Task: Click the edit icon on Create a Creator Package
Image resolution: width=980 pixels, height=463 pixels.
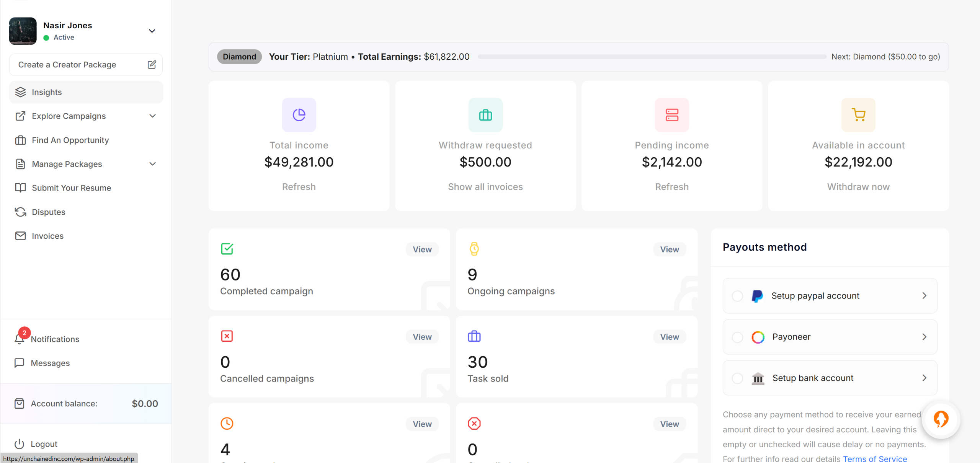Action: (152, 65)
